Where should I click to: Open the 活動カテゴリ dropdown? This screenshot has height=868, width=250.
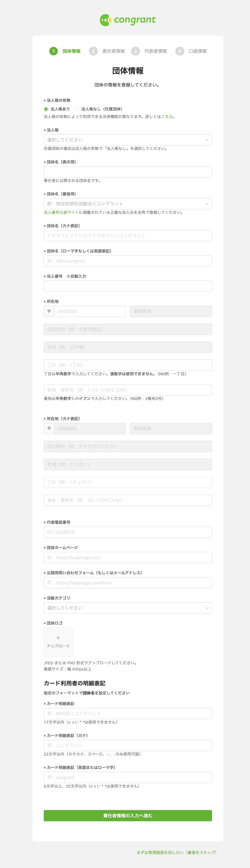click(x=128, y=608)
